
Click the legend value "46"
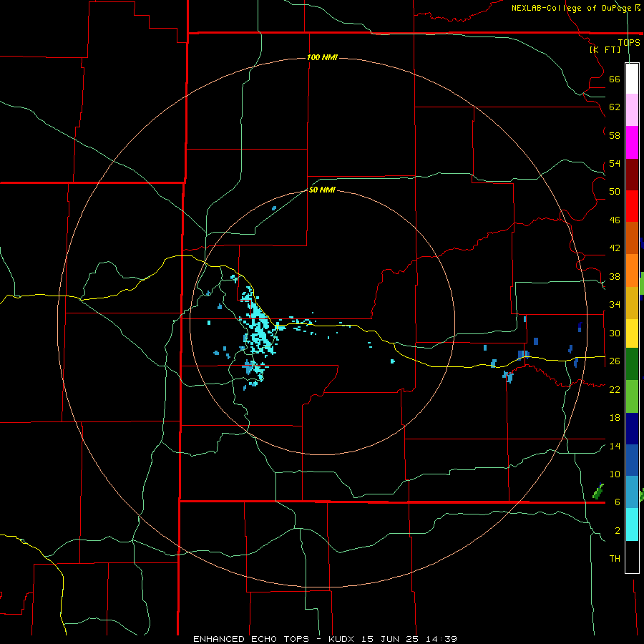(x=615, y=220)
